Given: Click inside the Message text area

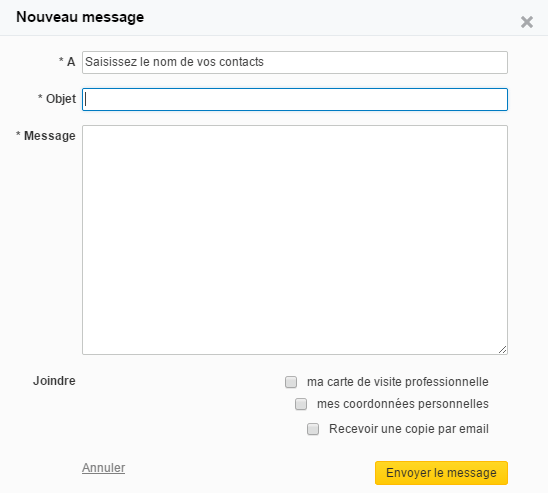Looking at the screenshot, I should pyautogui.click(x=295, y=240).
